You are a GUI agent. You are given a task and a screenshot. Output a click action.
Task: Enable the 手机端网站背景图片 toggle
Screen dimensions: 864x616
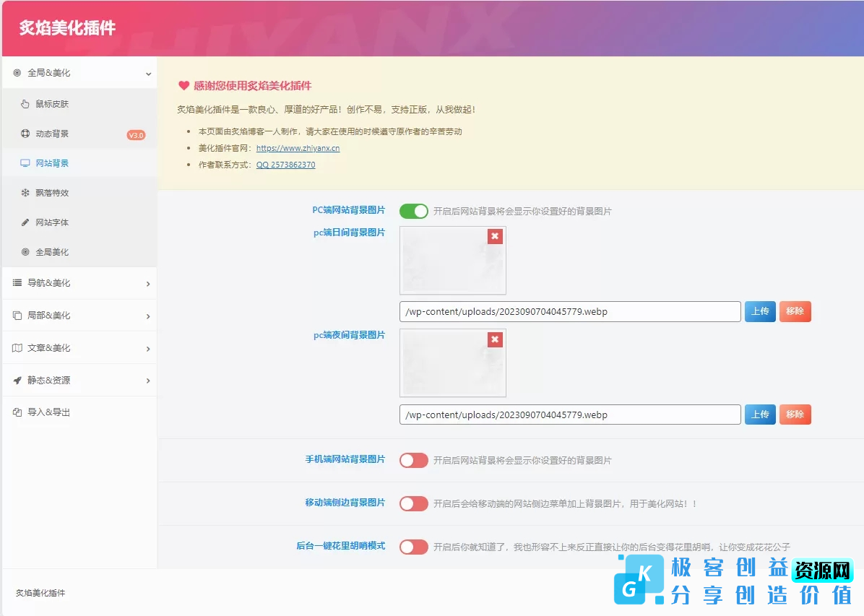(x=413, y=460)
